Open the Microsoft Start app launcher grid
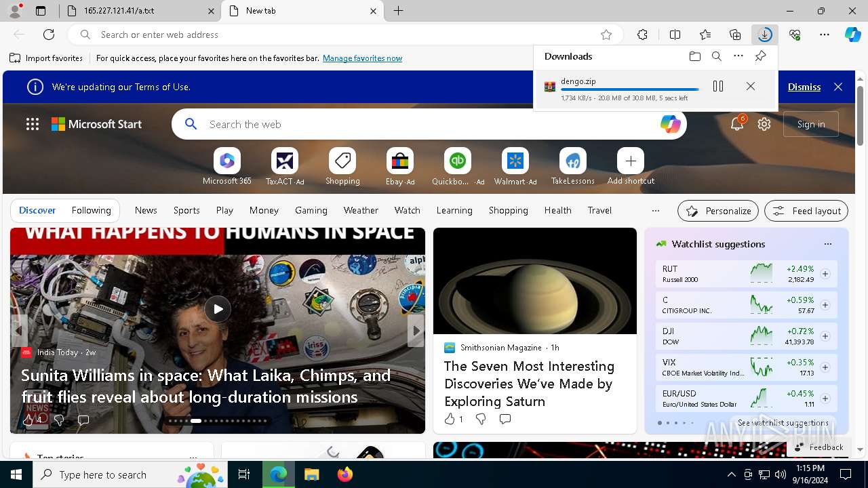 (33, 124)
